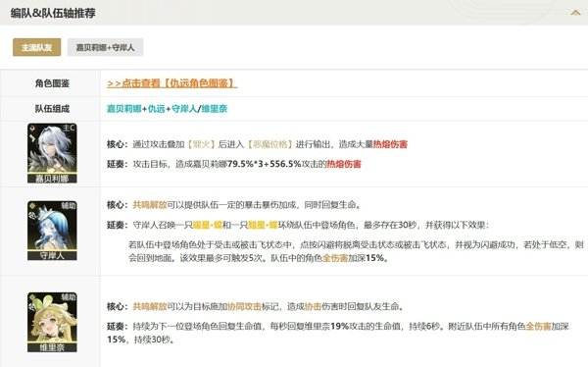The height and width of the screenshot is (367, 588).
Task: Click 协同攻击 highlighted text
Action: 244,306
